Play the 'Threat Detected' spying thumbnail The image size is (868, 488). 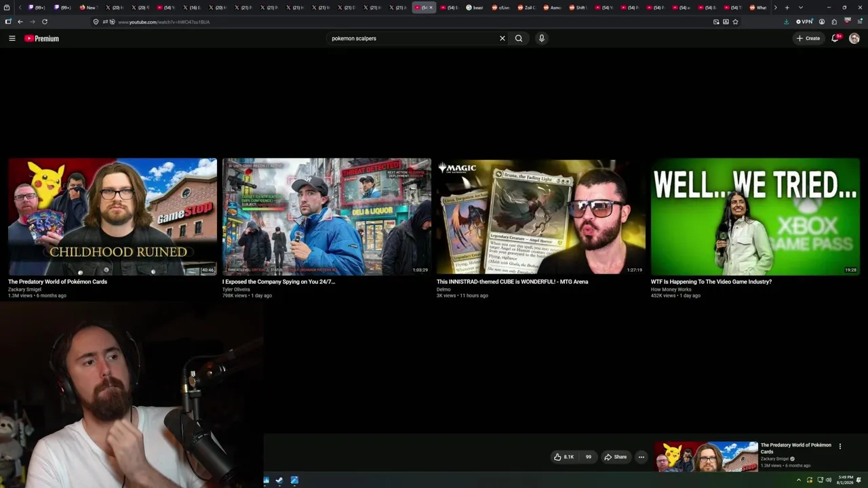click(x=327, y=217)
